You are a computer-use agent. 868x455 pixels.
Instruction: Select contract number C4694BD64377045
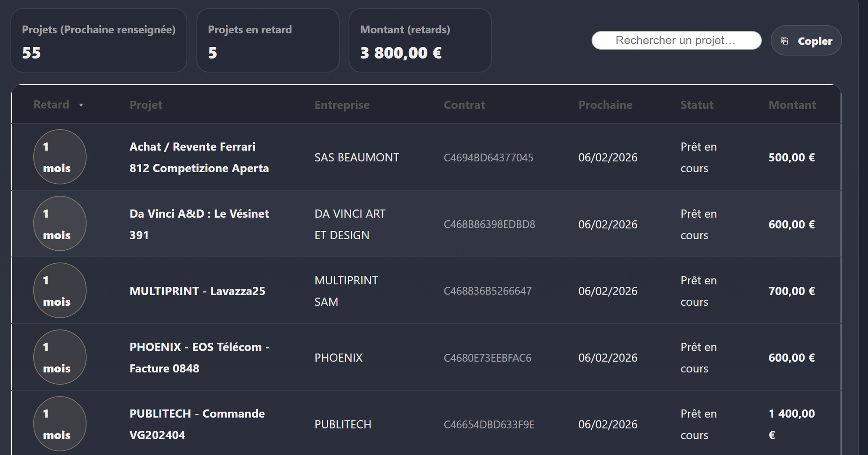[x=489, y=158]
